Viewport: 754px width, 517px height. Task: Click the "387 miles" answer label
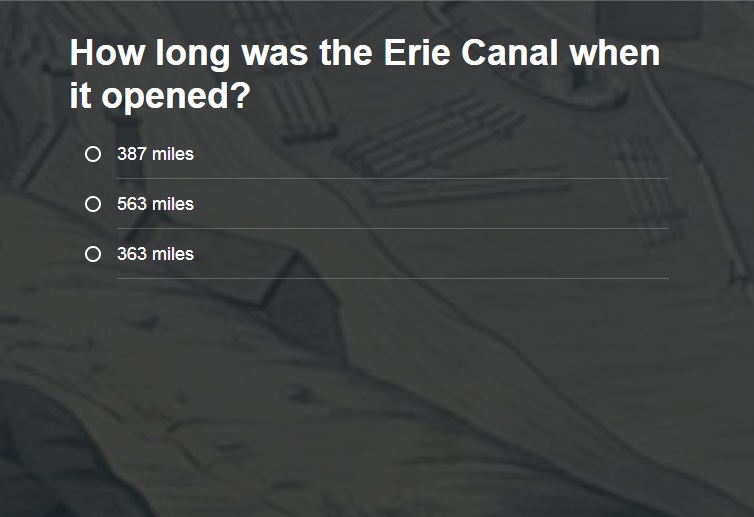click(155, 154)
